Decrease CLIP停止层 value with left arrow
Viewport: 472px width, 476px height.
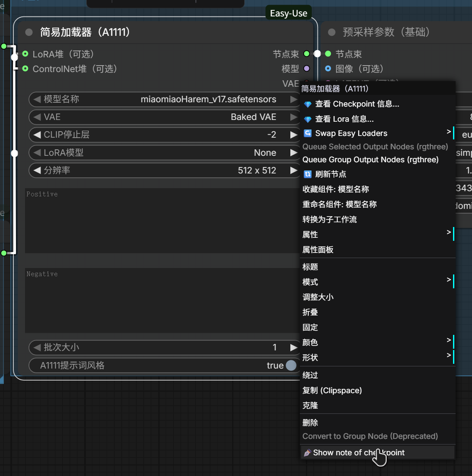37,135
